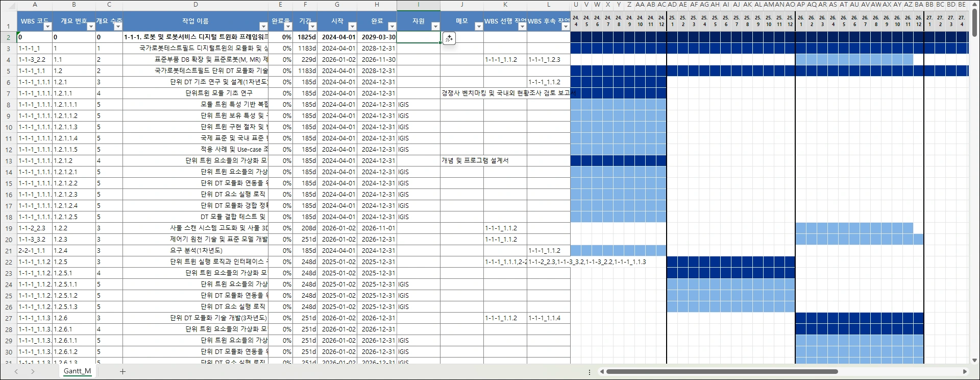Click task name '요구 분석(1차년도)'
This screenshot has height=380, width=980.
[197, 251]
